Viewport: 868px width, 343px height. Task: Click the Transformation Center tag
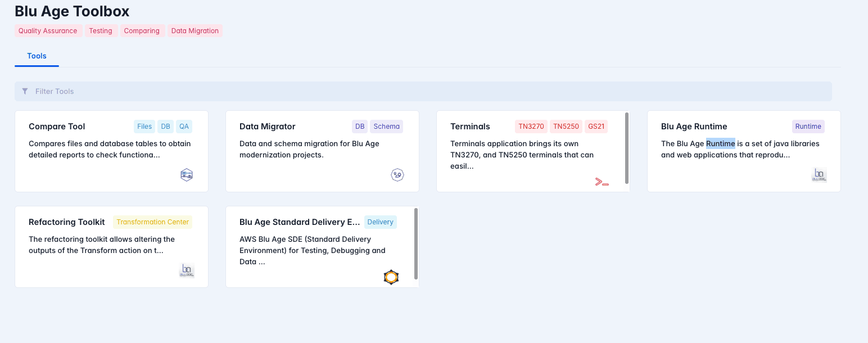153,222
